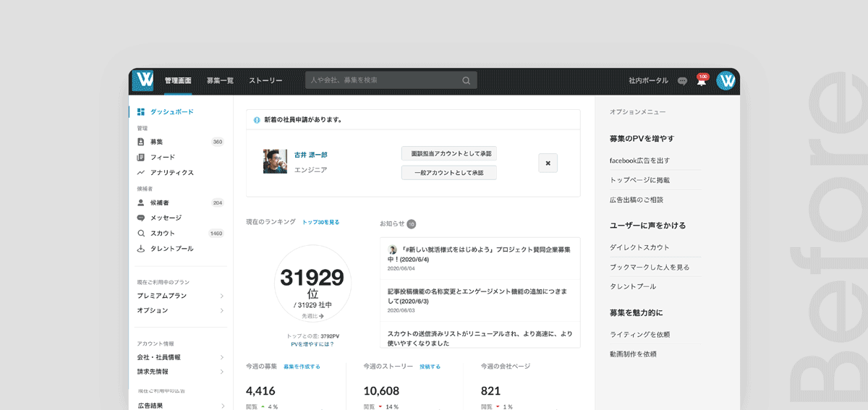
Task: Click the 募集 sidebar icon
Action: point(141,142)
